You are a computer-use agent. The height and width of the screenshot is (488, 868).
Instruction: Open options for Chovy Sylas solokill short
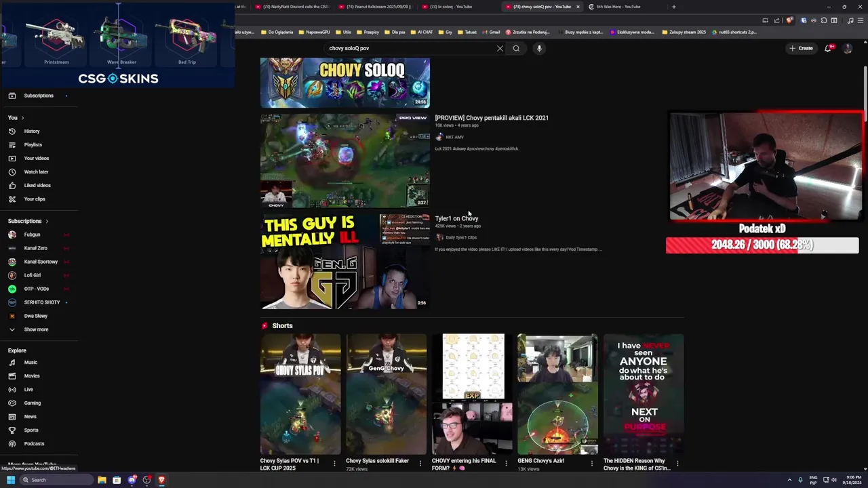[x=420, y=464]
